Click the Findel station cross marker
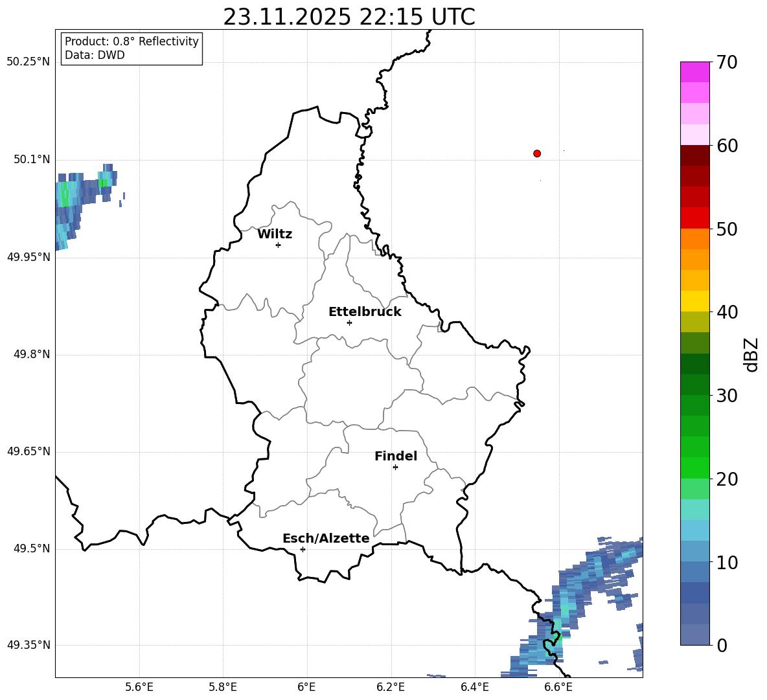767x700 pixels. 395,468
